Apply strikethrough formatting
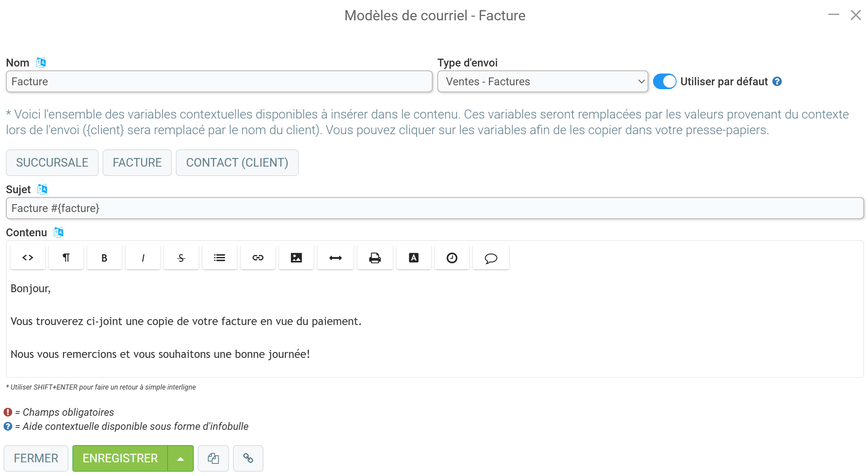 coord(181,257)
